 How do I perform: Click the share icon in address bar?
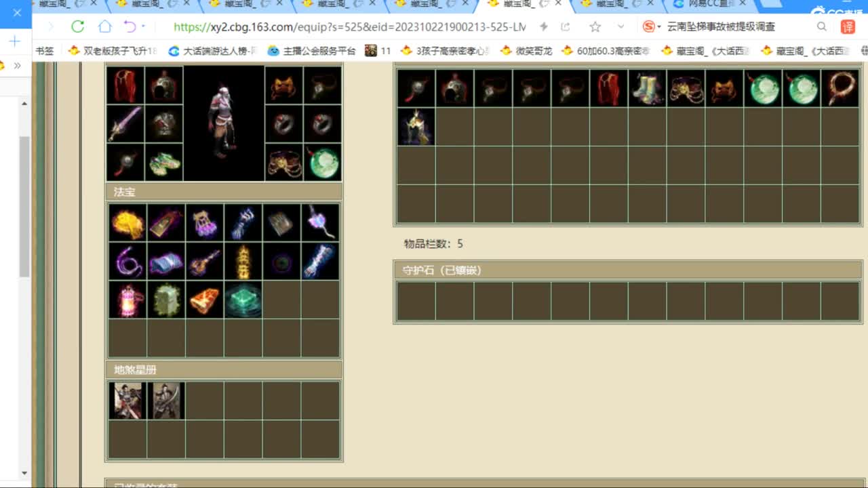566,27
